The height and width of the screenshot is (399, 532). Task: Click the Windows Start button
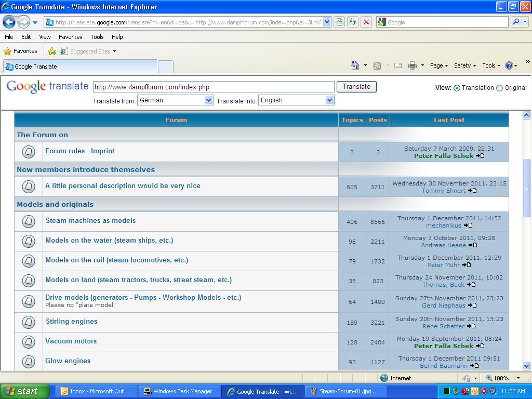pos(24,391)
